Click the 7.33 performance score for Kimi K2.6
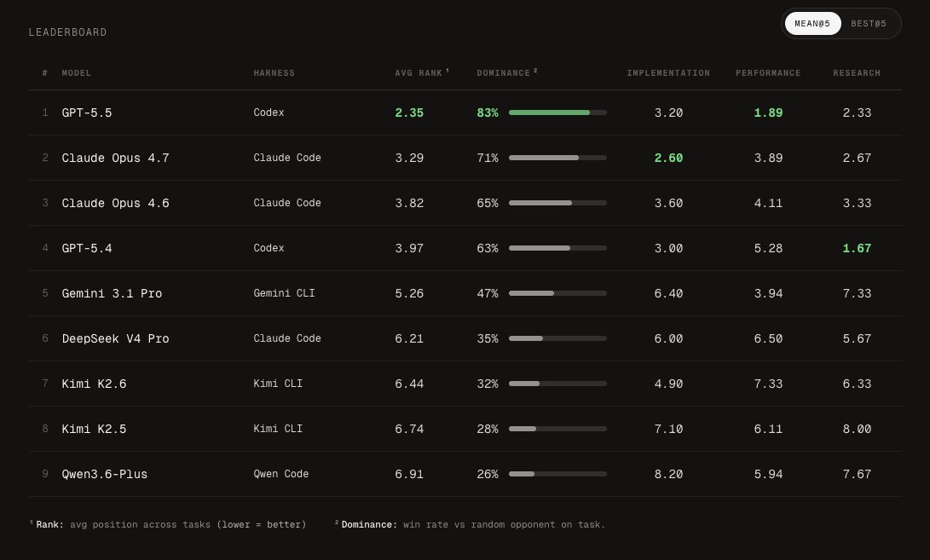The width and height of the screenshot is (930, 560). pyautogui.click(x=768, y=384)
